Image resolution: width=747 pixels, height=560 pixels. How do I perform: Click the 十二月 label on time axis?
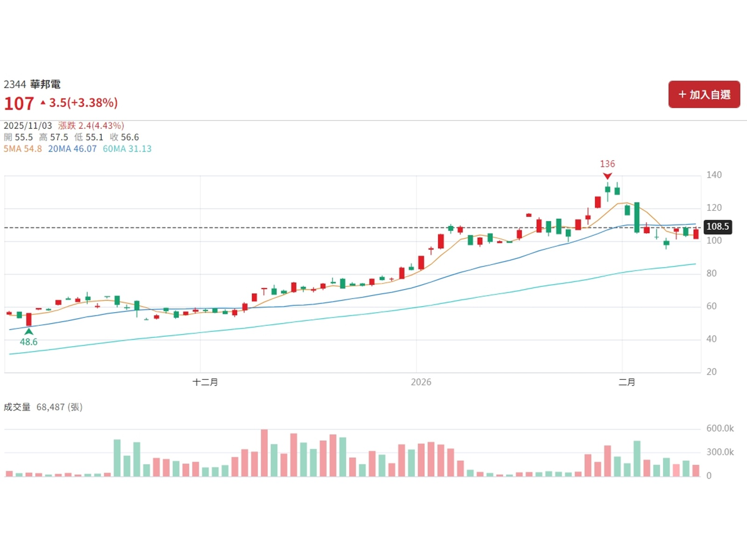(205, 382)
